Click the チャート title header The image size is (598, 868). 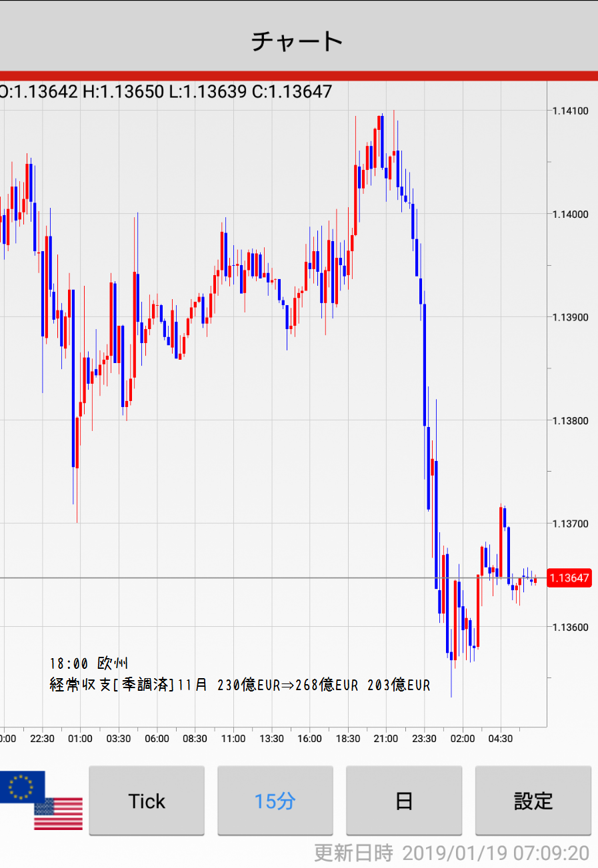point(297,41)
